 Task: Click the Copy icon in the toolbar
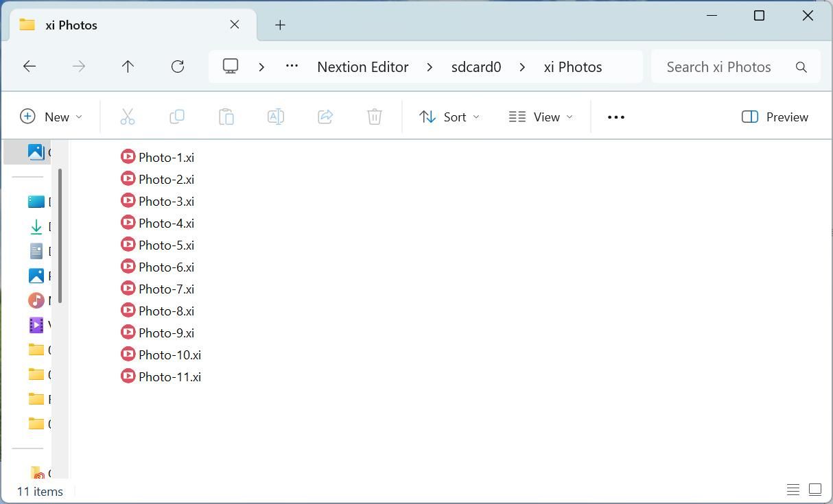click(x=177, y=117)
